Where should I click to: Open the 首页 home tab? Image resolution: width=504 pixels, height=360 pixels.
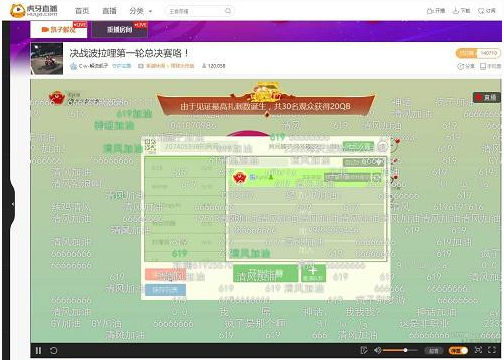click(82, 11)
